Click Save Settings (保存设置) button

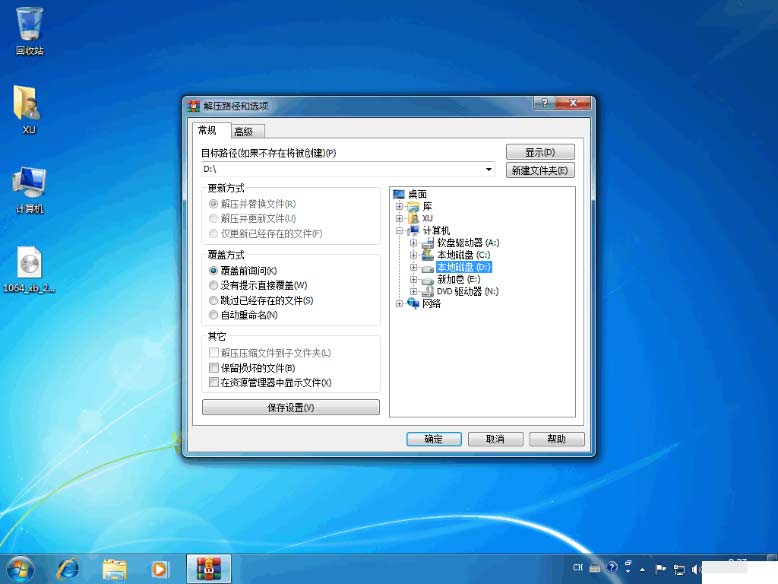(x=291, y=407)
